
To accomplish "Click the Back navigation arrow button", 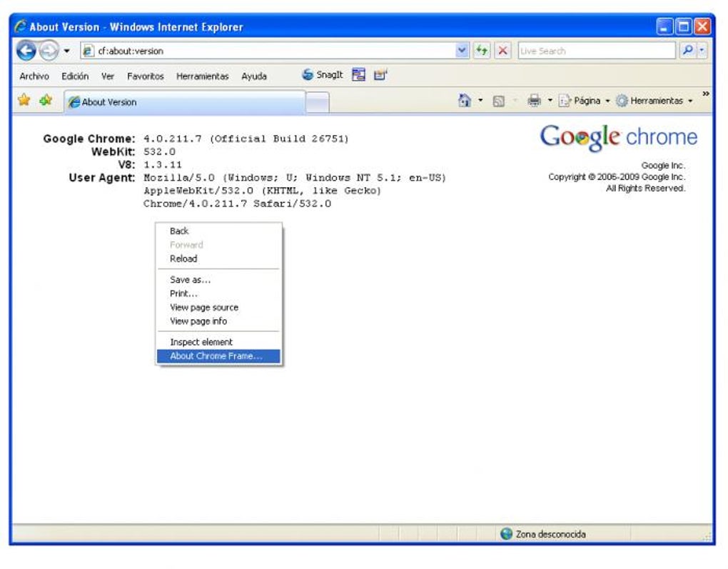I will coord(26,50).
